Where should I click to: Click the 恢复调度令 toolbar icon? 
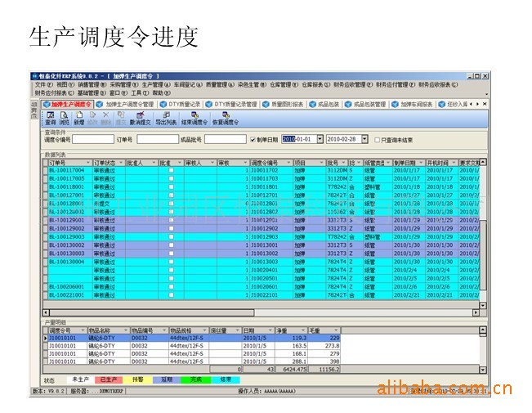226,119
